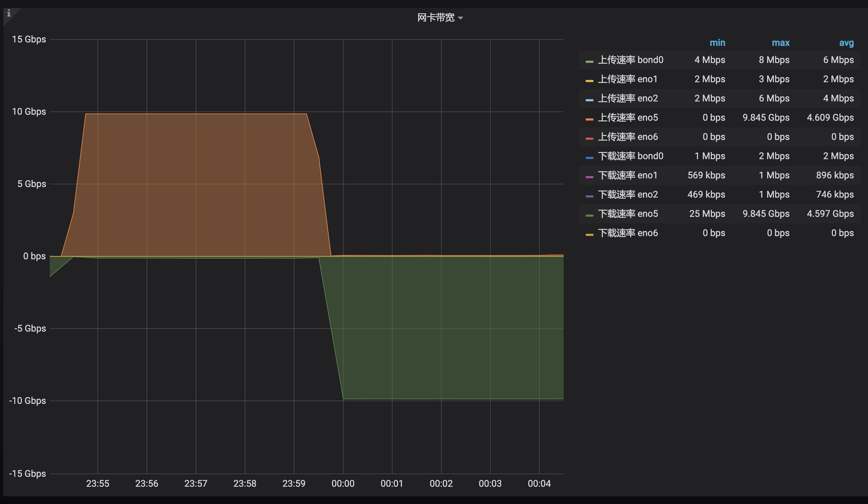Select the 下载速率 bond0 legend entry

click(x=631, y=156)
